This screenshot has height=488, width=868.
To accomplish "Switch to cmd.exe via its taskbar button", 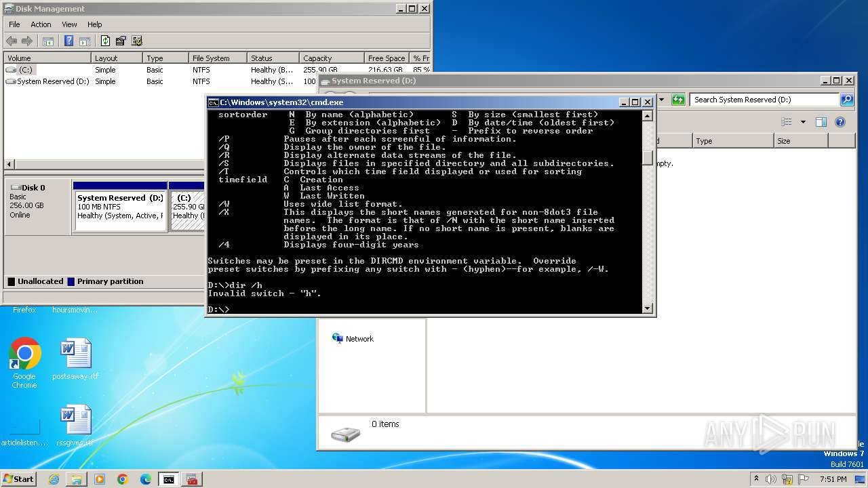I will pos(169,479).
